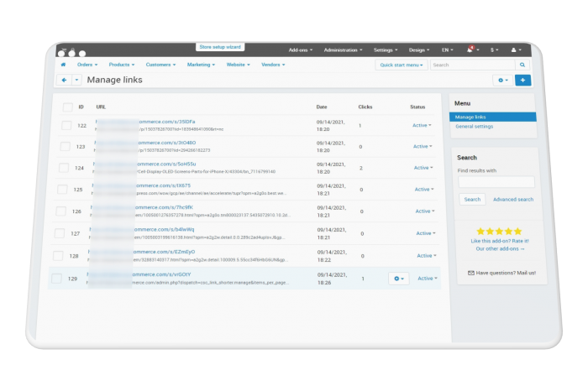
Task: Check the box for link ID 124
Action: (x=64, y=168)
